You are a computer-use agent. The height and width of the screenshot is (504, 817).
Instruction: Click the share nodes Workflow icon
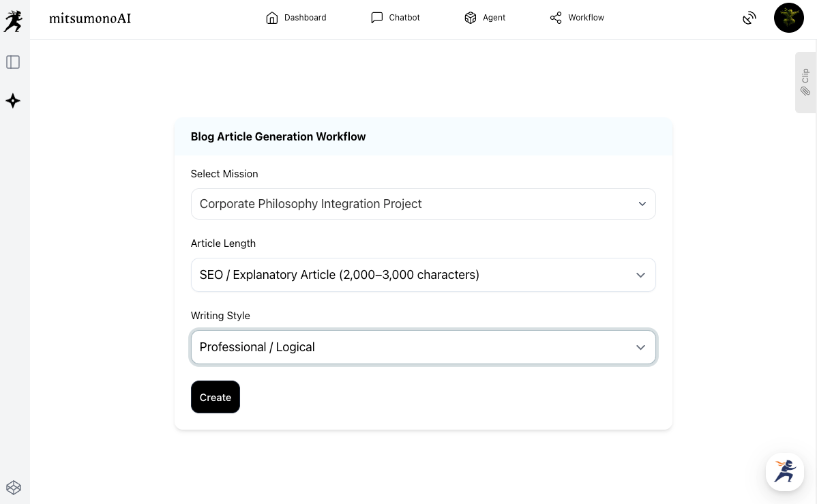coord(556,18)
